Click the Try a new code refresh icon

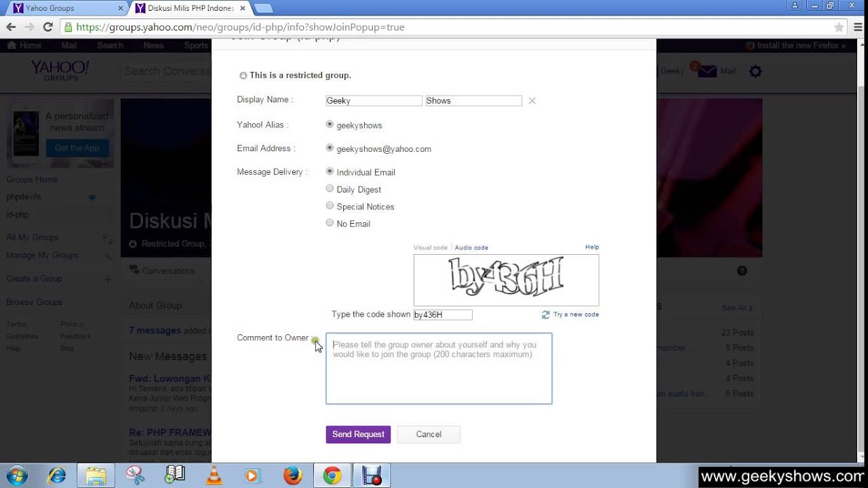tap(546, 314)
